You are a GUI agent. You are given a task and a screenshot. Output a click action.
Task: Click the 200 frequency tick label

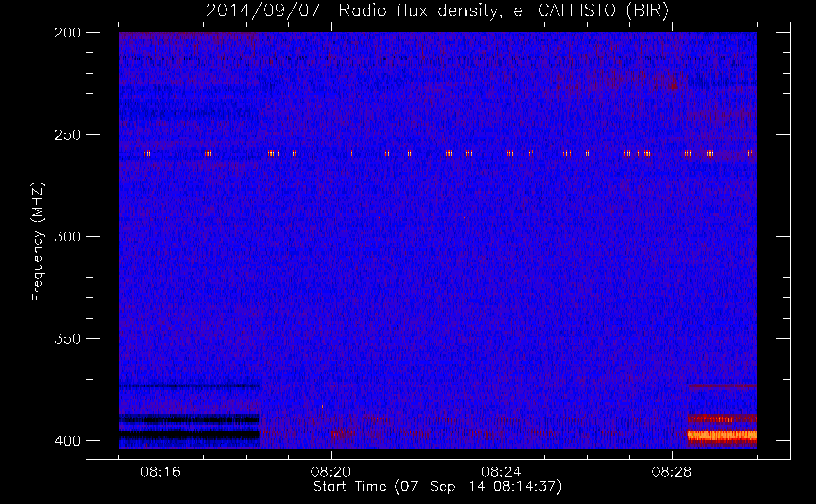pos(68,33)
